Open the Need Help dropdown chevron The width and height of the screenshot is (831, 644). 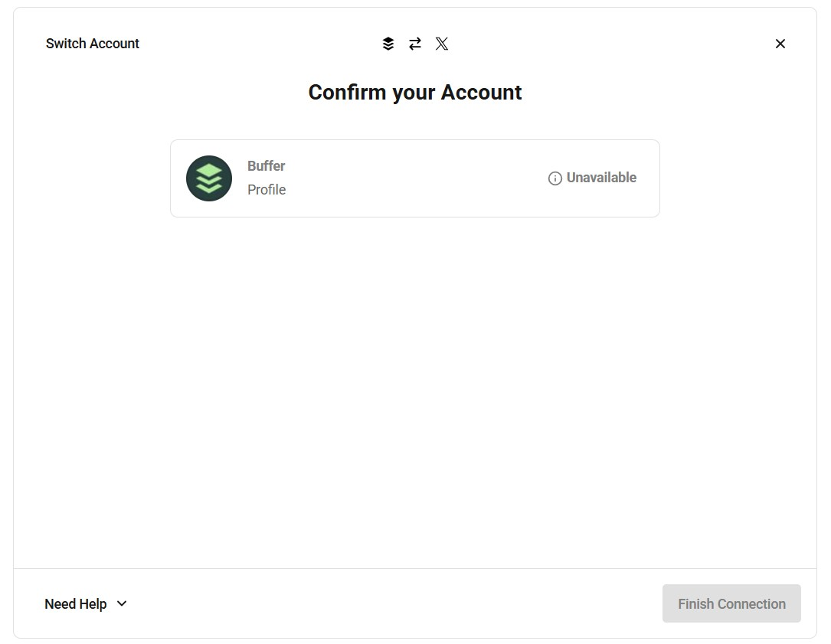[x=121, y=603]
